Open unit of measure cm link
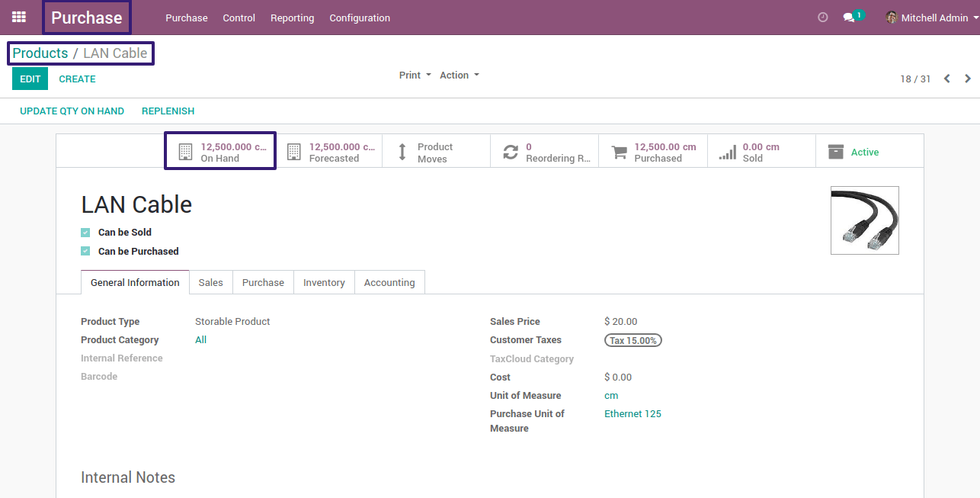The image size is (980, 498). 611,396
